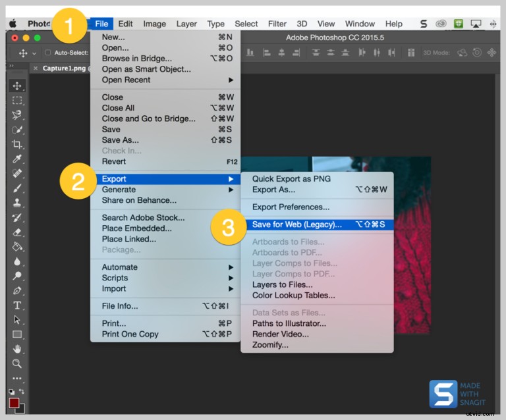Click the Auto-Align Layers icon in options bar
Image resolution: width=506 pixels, height=420 pixels.
(411, 52)
